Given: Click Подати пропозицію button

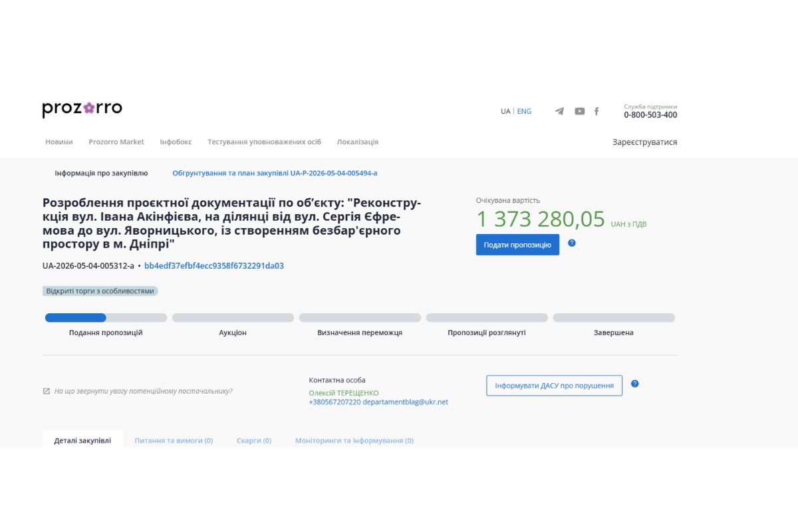Looking at the screenshot, I should pos(517,245).
